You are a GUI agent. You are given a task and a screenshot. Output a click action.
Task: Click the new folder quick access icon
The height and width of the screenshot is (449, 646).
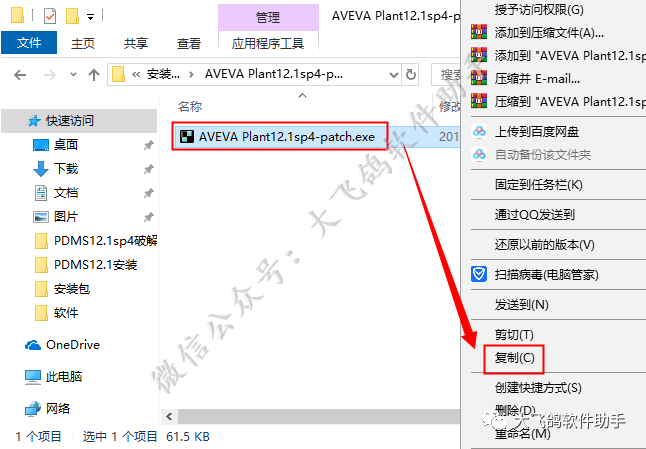(x=73, y=16)
